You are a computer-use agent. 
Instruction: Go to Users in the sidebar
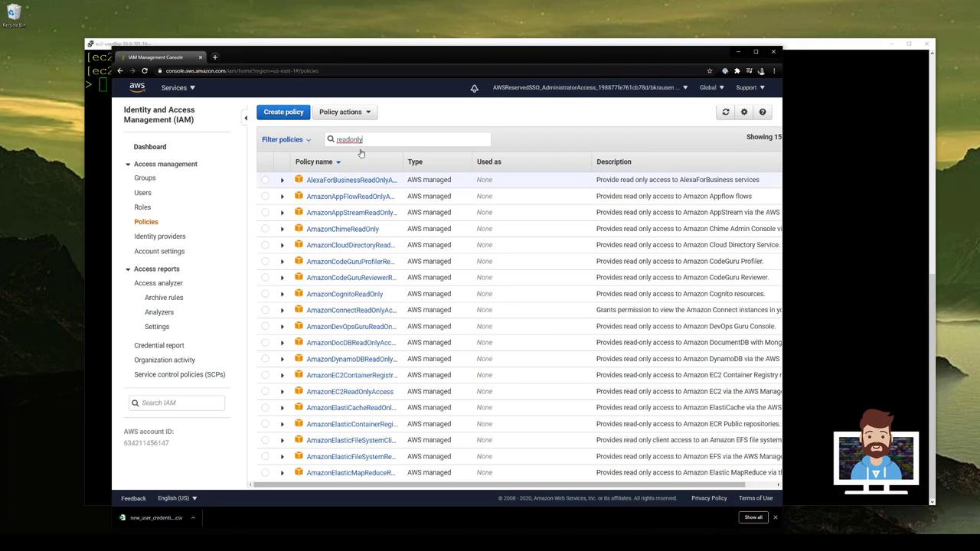pyautogui.click(x=142, y=193)
